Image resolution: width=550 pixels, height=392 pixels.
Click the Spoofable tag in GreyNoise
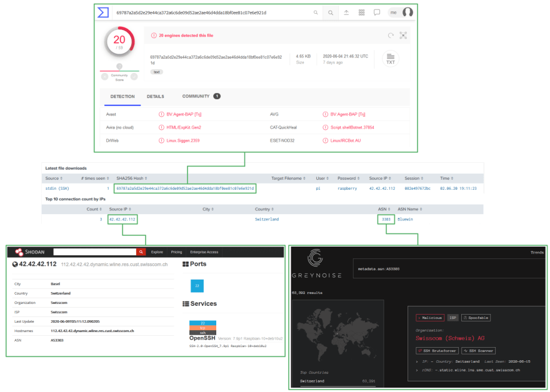tap(476, 318)
